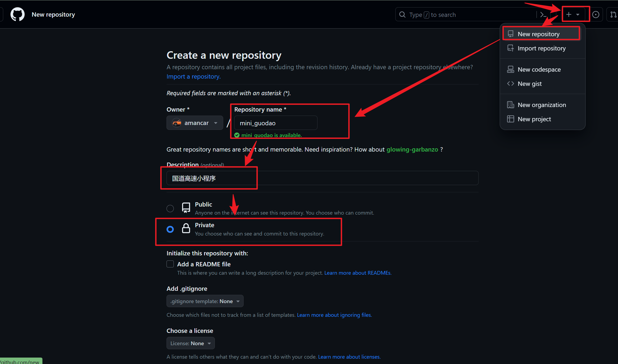
Task: Expand the .gitignore template dropdown
Action: click(x=205, y=301)
